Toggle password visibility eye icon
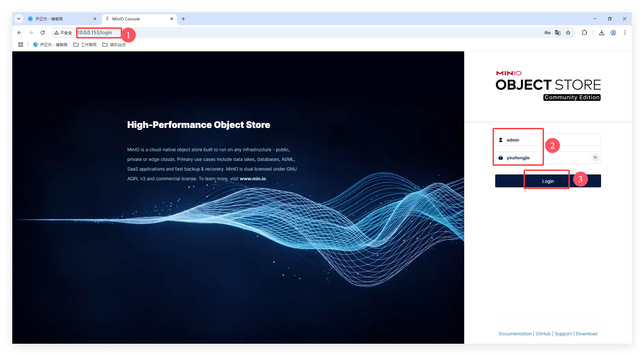644x356 pixels. click(595, 157)
